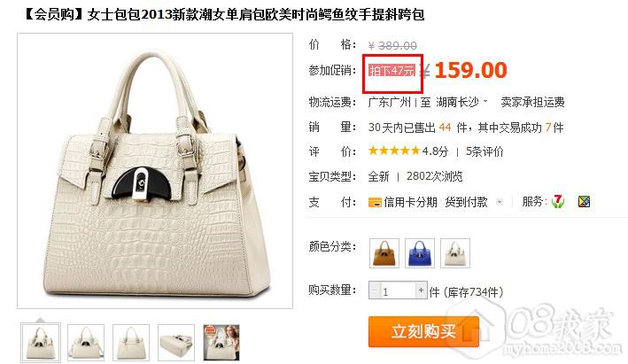Select the second bag thumbnail with strap
The width and height of the screenshot is (628, 364).
point(86,343)
